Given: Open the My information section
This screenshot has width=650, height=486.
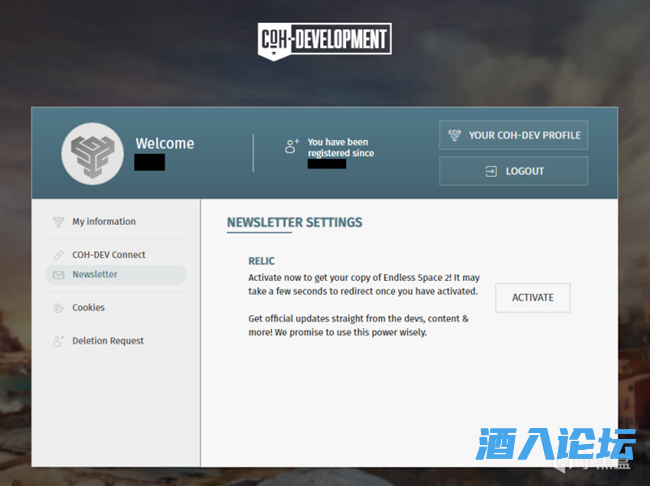Looking at the screenshot, I should (x=104, y=222).
